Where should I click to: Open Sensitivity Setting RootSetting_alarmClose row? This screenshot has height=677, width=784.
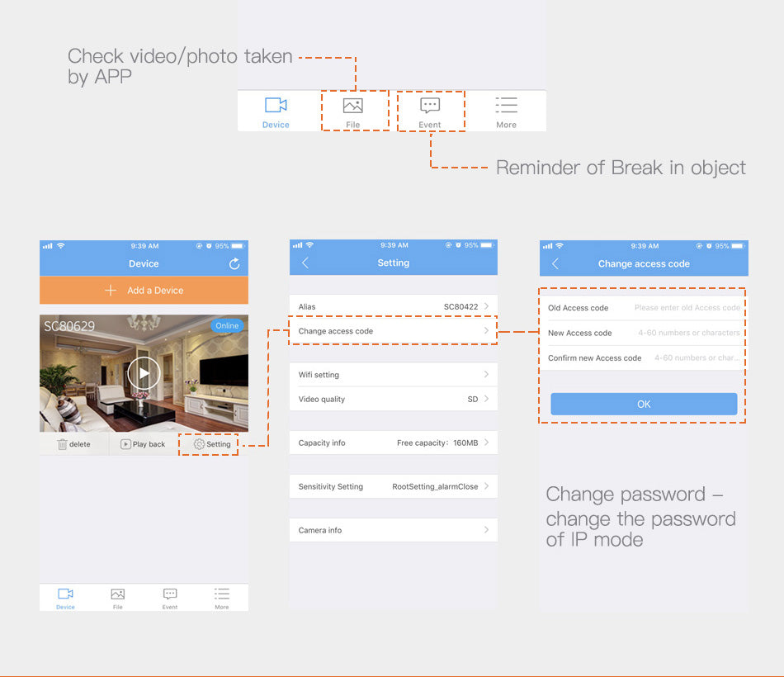pos(394,486)
